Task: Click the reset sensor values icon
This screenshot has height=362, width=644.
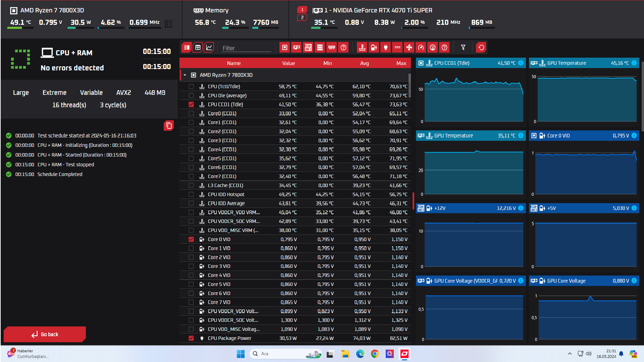Action: click(481, 48)
